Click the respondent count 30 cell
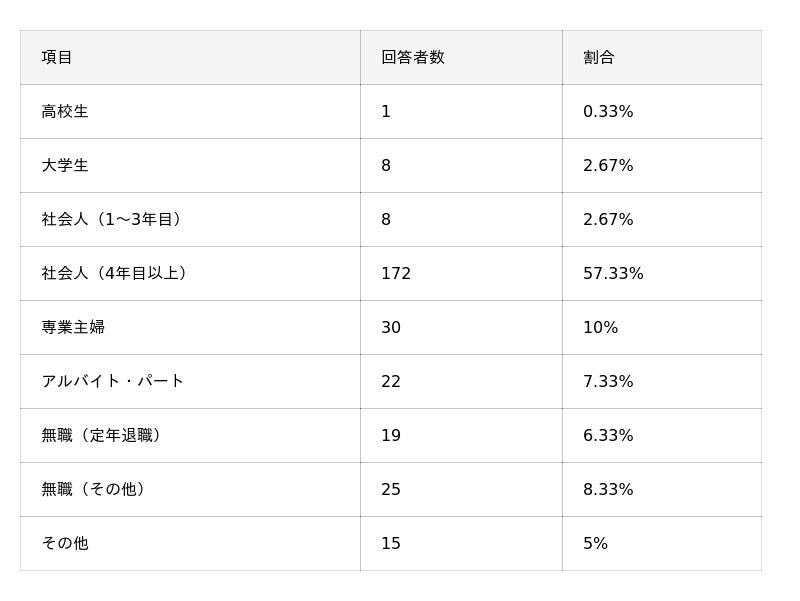The width and height of the screenshot is (800, 601). (x=391, y=328)
